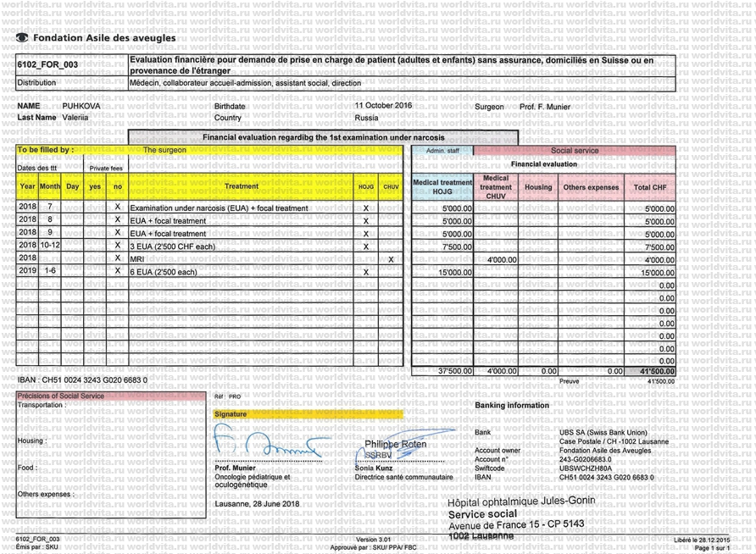This screenshot has height=554, width=756.
Task: Select the date "Lausanne, 28 June 2018"
Action: (257, 503)
